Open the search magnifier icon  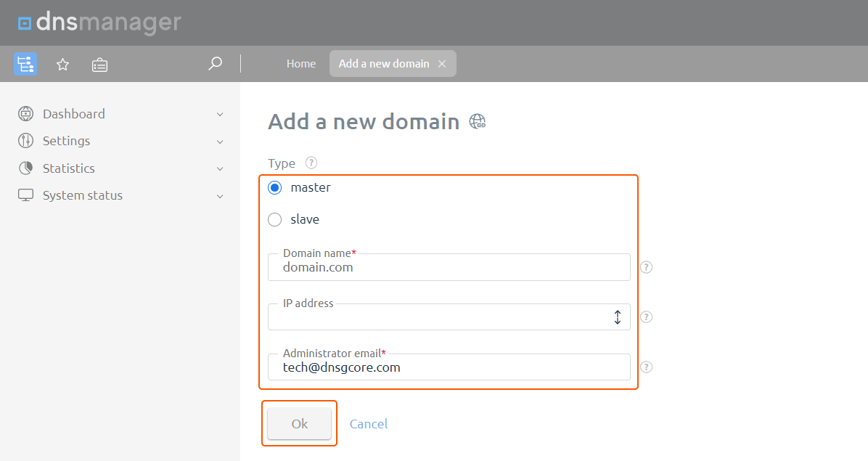(215, 64)
